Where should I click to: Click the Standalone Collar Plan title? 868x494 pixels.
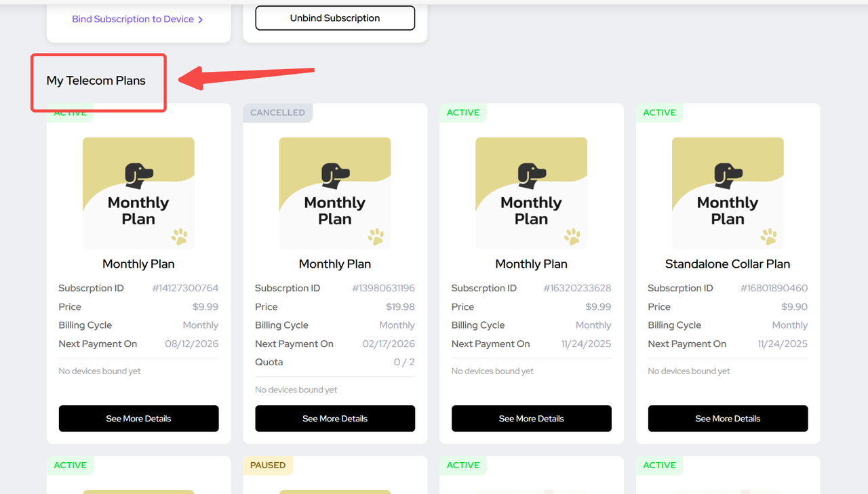[728, 264]
